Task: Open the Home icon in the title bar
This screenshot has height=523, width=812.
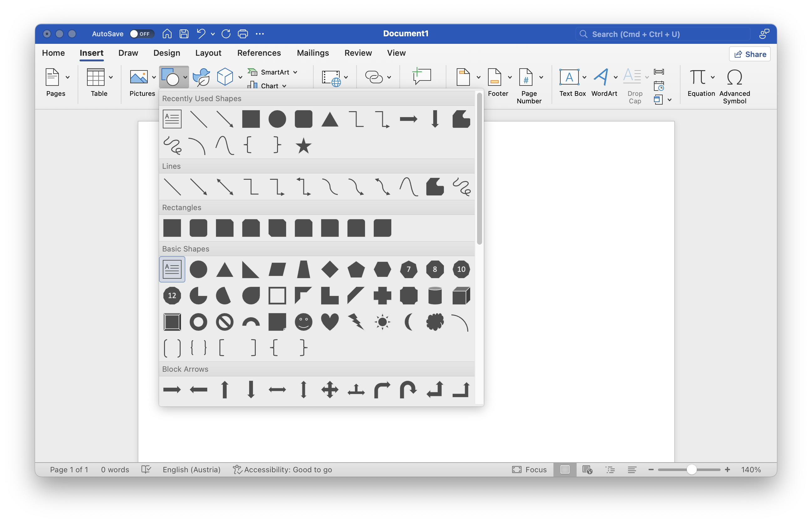Action: tap(167, 34)
